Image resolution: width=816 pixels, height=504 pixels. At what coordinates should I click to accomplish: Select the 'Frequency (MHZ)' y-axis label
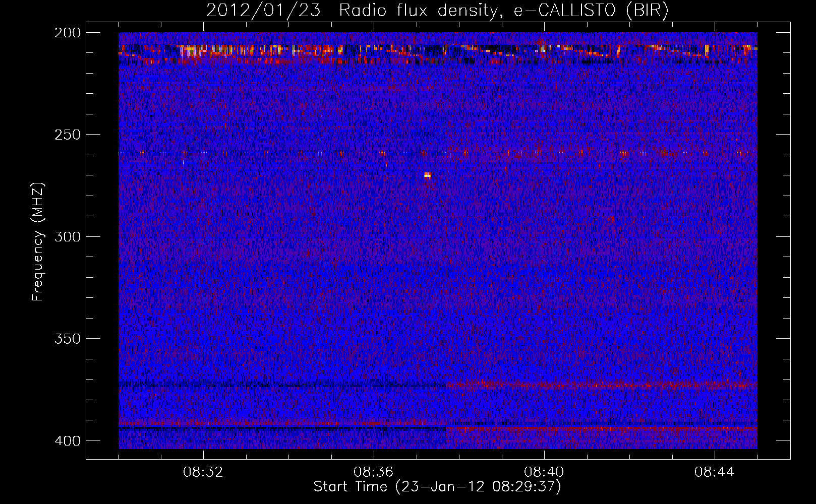(38, 241)
